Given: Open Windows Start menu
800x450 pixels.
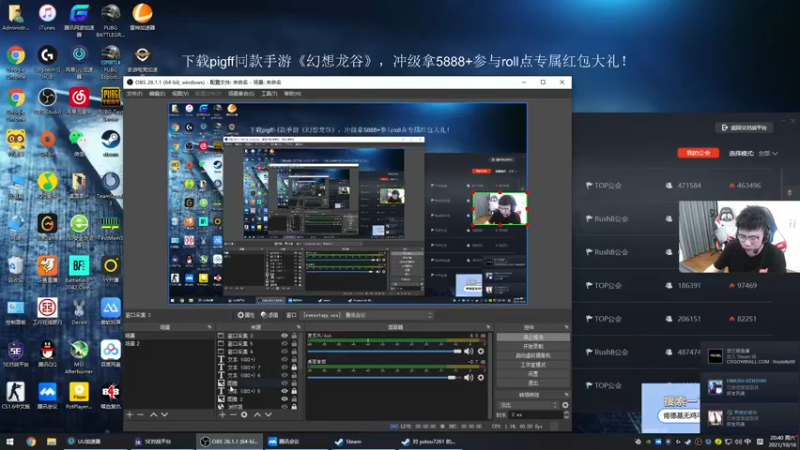Looking at the screenshot, I should (x=10, y=442).
